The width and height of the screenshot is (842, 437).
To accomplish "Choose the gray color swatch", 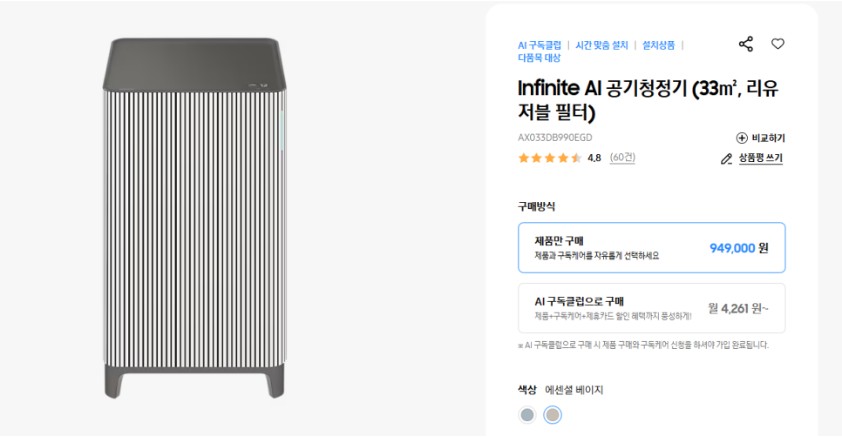I will pos(527,415).
